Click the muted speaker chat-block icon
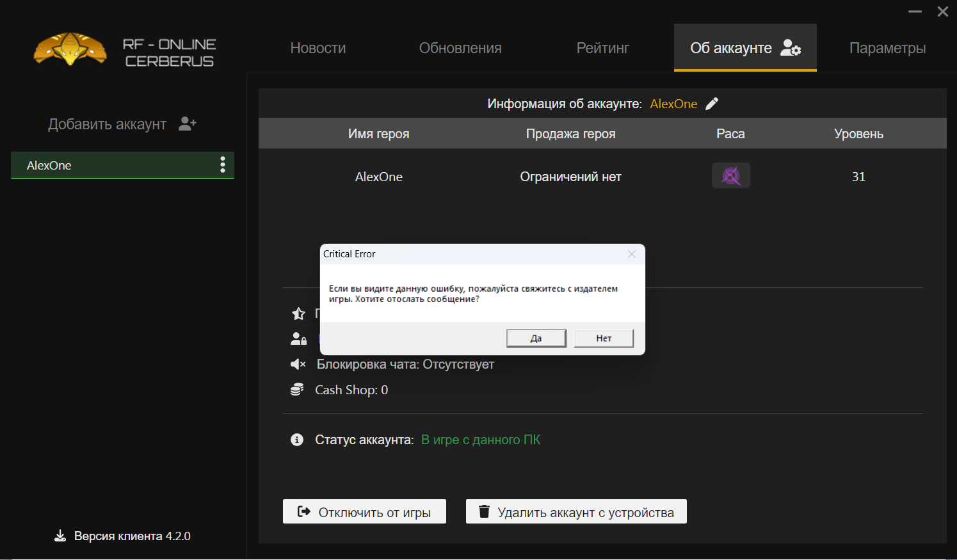 pyautogui.click(x=298, y=364)
